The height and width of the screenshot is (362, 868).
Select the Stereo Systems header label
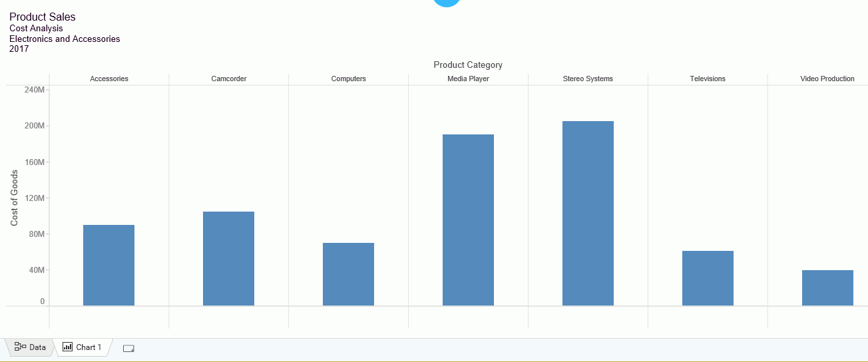[588, 79]
